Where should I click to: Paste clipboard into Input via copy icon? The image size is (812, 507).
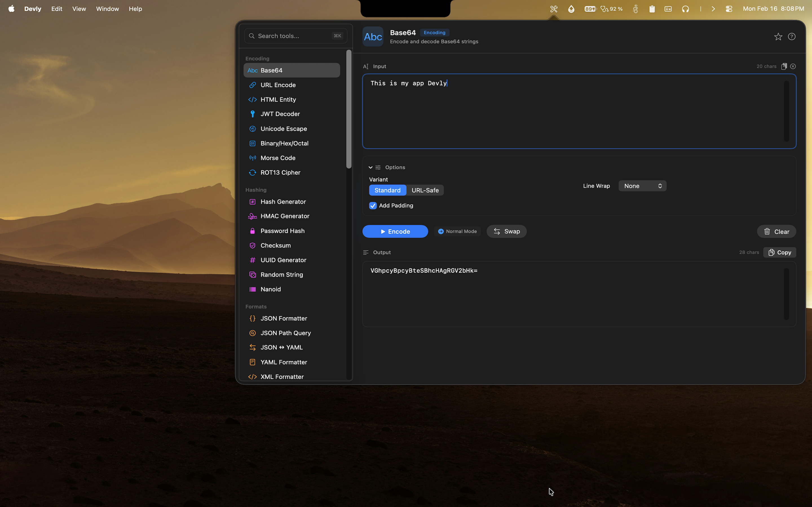[784, 66]
